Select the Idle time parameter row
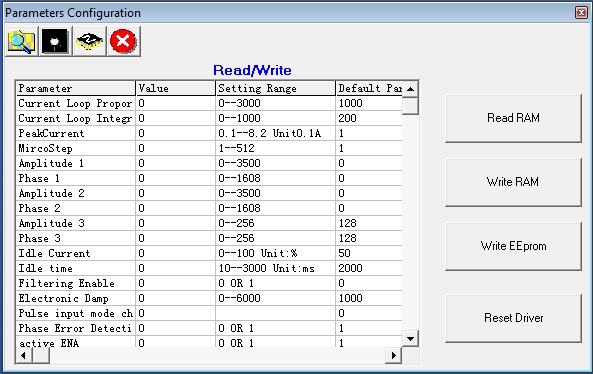Screen dimensions: 593x374 pos(209,268)
